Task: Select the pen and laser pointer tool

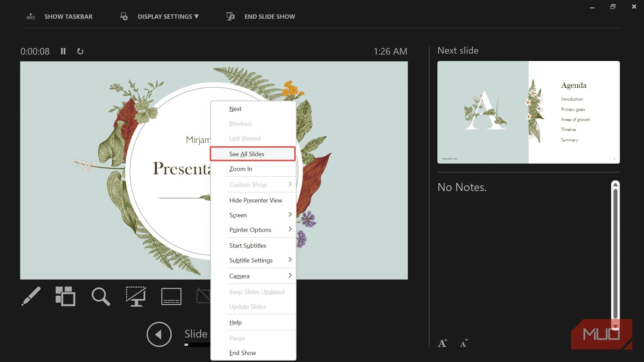Action: [31, 297]
